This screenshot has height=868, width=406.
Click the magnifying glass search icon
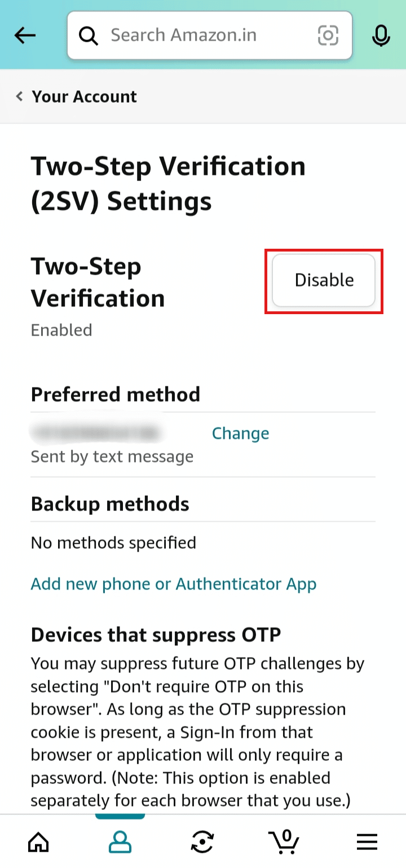89,36
